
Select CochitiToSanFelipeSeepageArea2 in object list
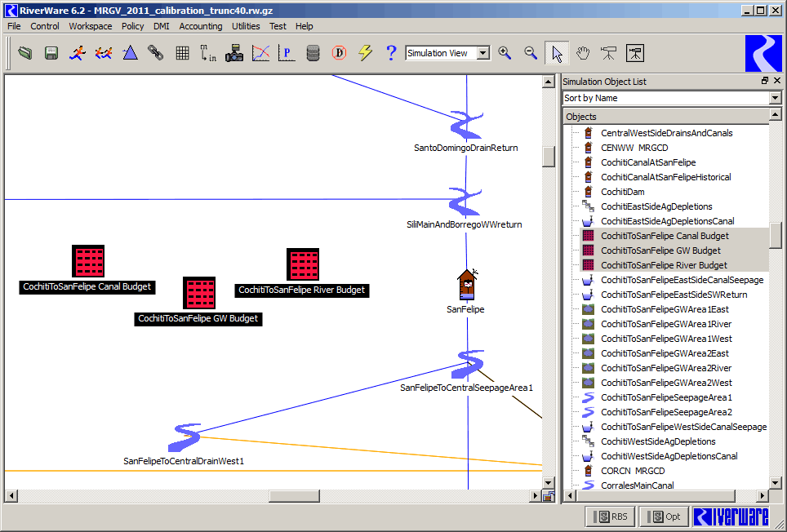point(666,412)
